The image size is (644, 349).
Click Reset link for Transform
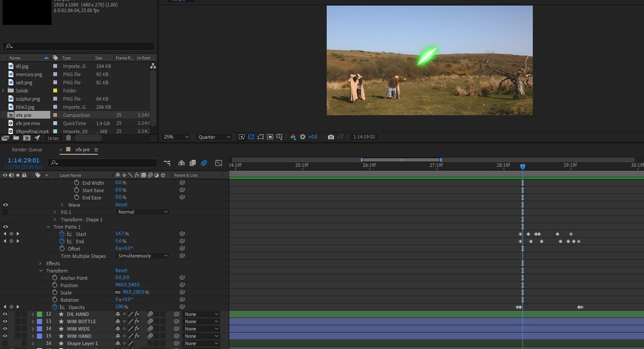pyautogui.click(x=122, y=270)
